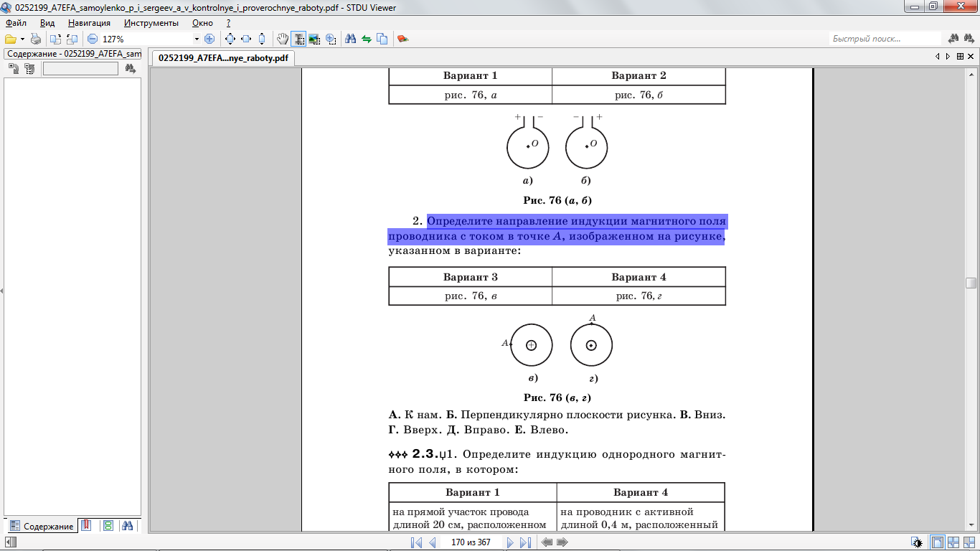Open the 127% zoom level dropdown
The width and height of the screenshot is (980, 551).
pos(197,39)
